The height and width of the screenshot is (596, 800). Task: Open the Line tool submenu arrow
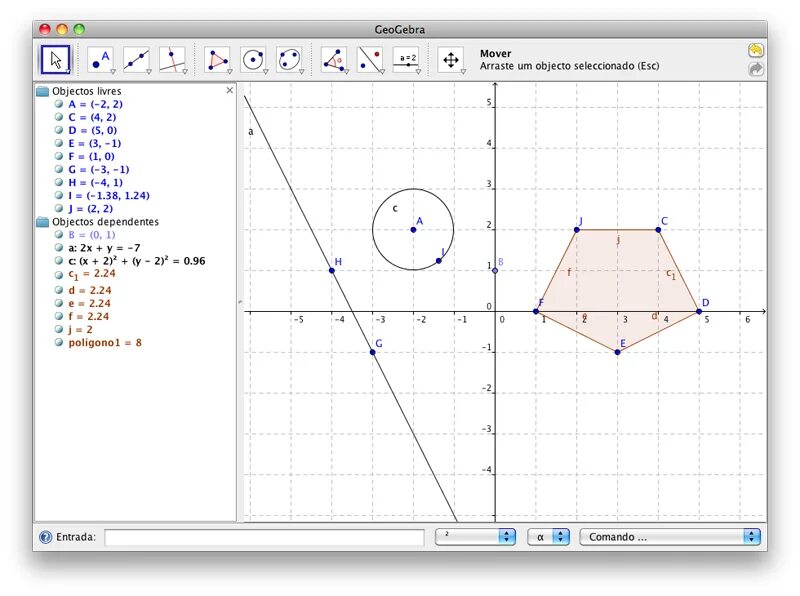148,72
